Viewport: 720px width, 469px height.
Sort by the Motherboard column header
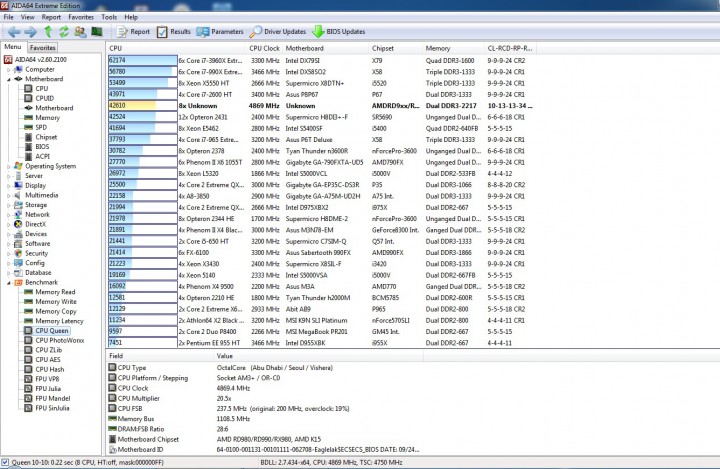click(326, 48)
